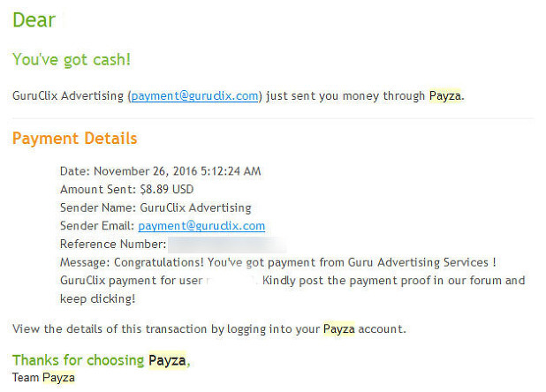
Task: Click the Sender Name GuruClix Advertising line
Action: (155, 207)
